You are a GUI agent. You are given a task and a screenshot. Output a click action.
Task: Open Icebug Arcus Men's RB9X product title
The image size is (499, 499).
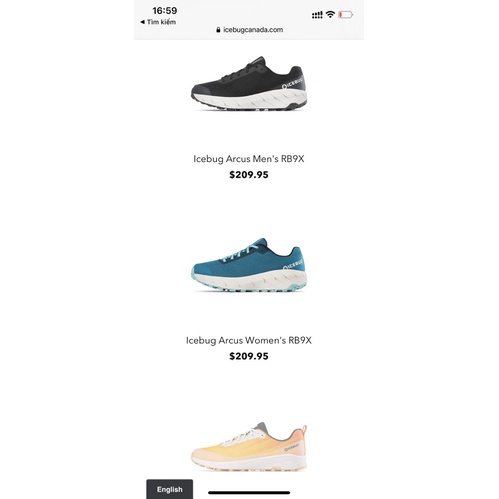pyautogui.click(x=249, y=159)
